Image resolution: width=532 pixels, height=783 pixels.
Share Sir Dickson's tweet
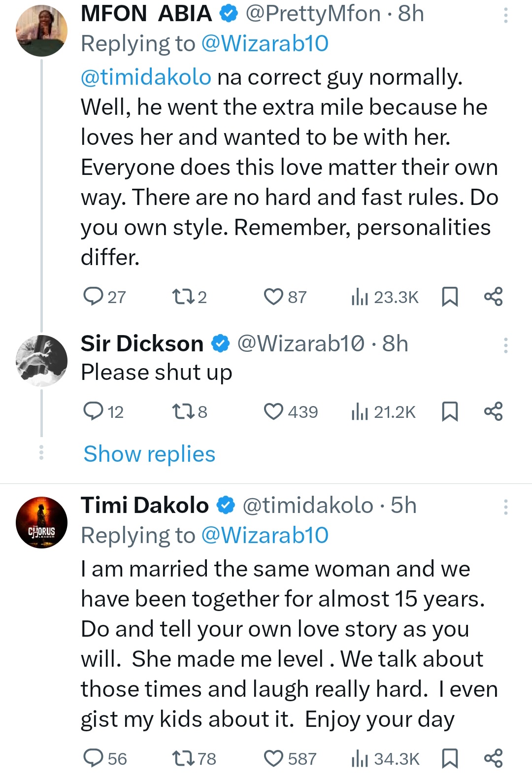[493, 411]
